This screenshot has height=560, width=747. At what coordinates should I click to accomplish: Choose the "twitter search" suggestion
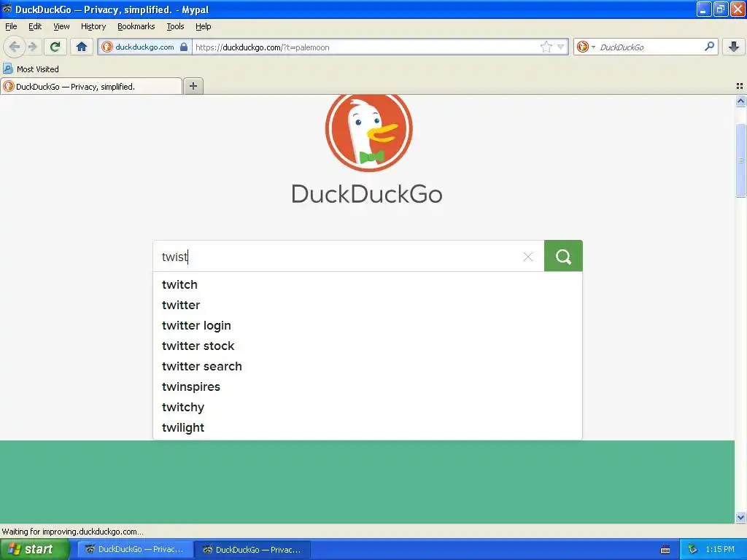(368, 366)
